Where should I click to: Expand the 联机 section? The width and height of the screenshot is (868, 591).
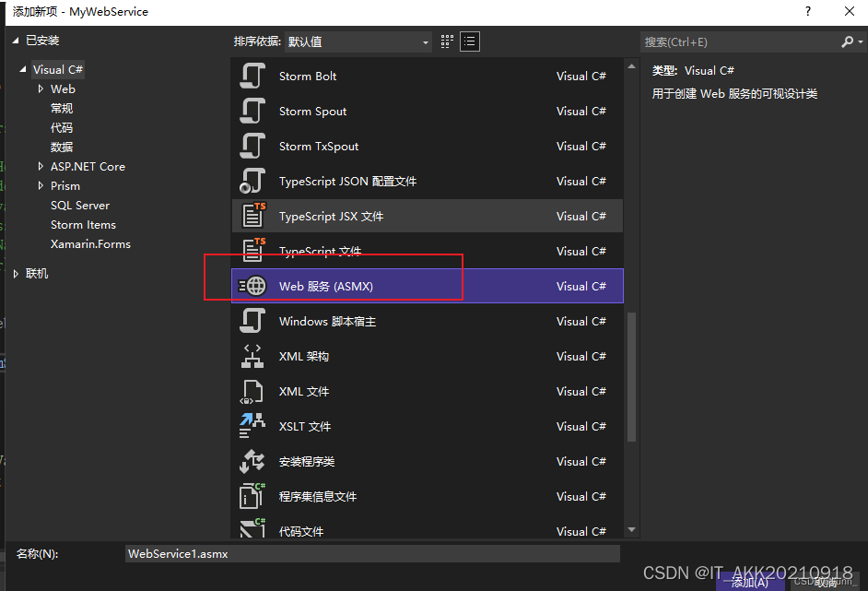pos(16,274)
